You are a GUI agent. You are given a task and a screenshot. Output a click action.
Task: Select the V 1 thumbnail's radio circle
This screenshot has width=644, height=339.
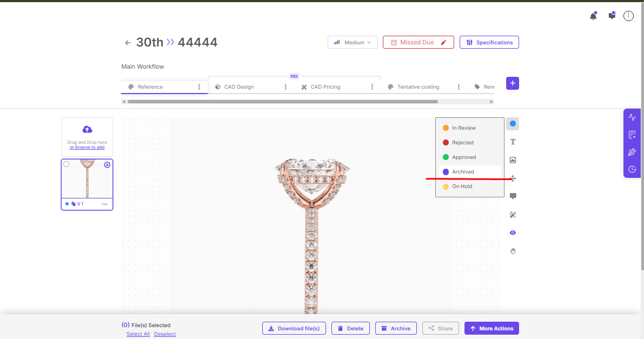[67, 164]
